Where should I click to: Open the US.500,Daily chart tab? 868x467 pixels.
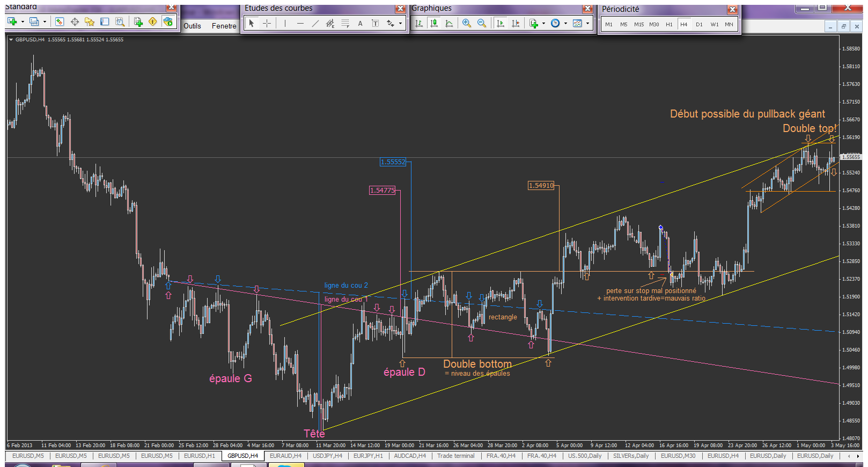(x=585, y=456)
